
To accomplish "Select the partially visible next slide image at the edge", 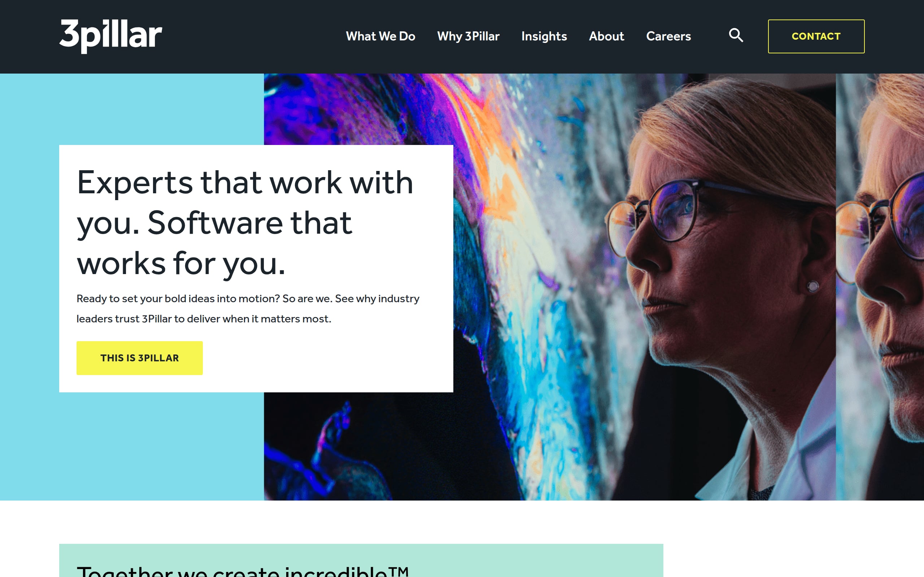I will [x=880, y=287].
